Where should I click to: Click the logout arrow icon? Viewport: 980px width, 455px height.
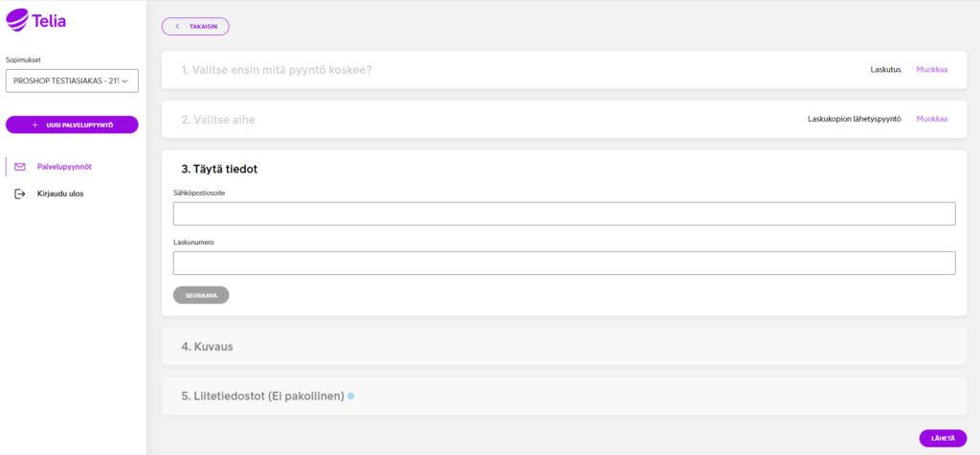pos(20,193)
